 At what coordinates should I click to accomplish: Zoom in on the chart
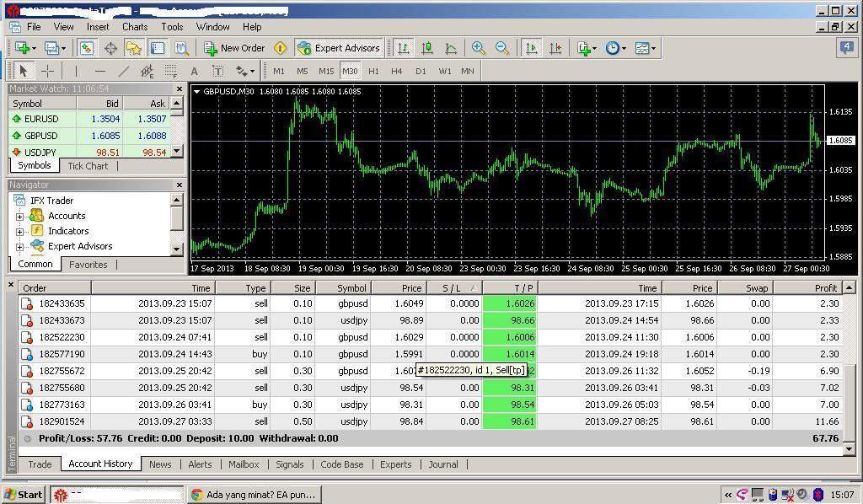(479, 48)
